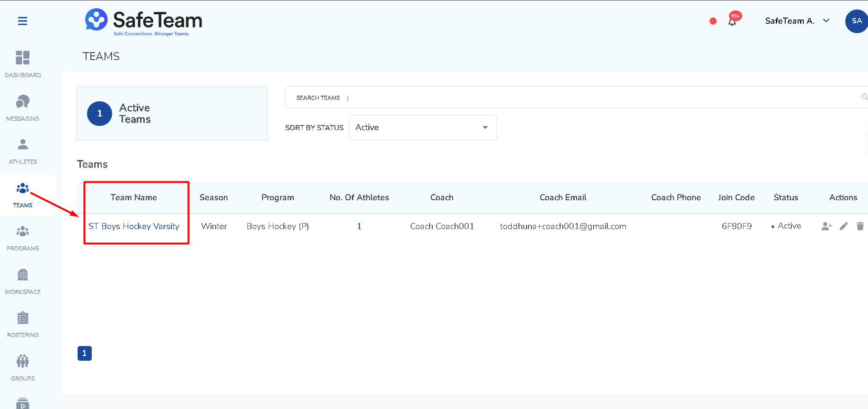Viewport: 868px width, 409px height.
Task: Click the Team Name column header
Action: click(x=134, y=197)
